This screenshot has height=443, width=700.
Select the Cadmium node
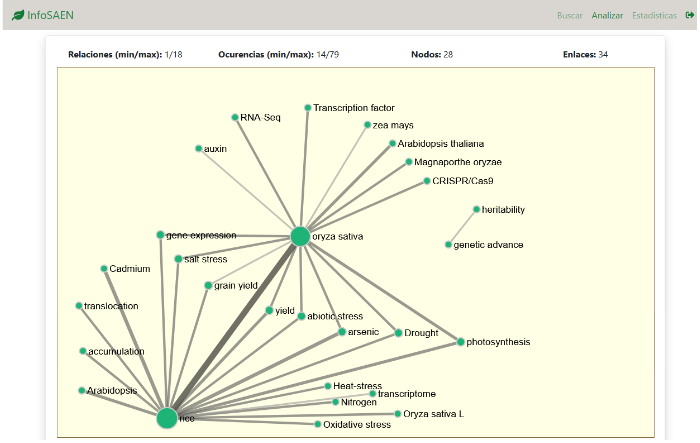coord(104,268)
